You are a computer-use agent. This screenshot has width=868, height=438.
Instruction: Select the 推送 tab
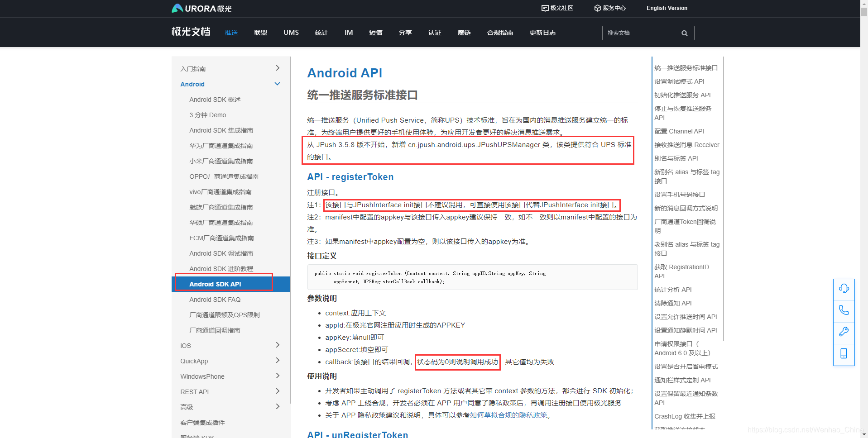(231, 33)
